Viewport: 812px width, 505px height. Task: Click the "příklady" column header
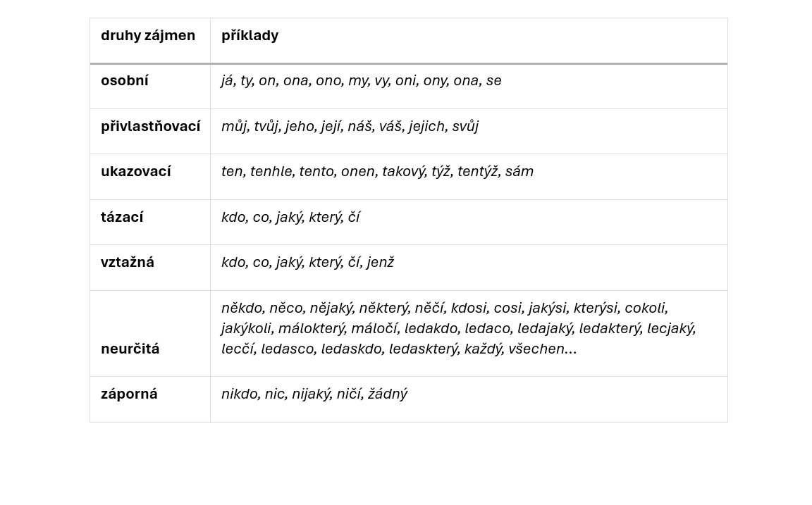point(250,35)
